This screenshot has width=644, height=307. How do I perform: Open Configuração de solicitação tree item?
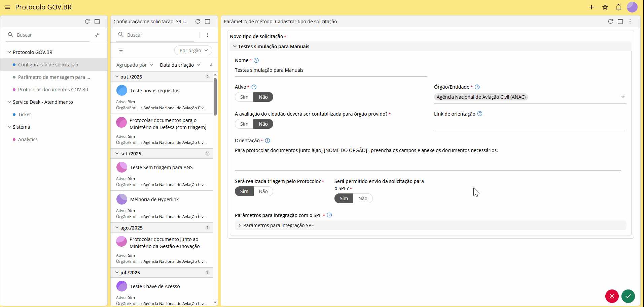[x=54, y=65]
